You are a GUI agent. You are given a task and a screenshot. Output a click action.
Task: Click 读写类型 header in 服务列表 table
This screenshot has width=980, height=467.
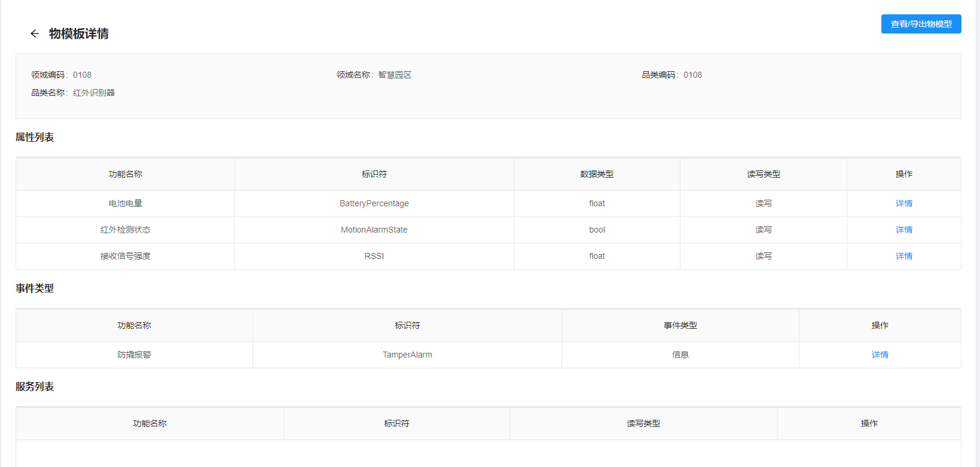coord(643,423)
